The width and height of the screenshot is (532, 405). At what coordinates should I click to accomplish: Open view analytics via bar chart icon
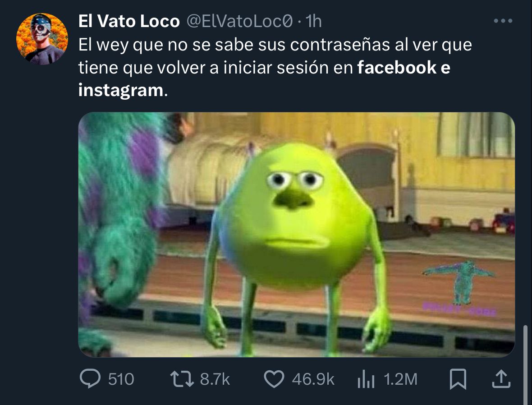coord(366,379)
